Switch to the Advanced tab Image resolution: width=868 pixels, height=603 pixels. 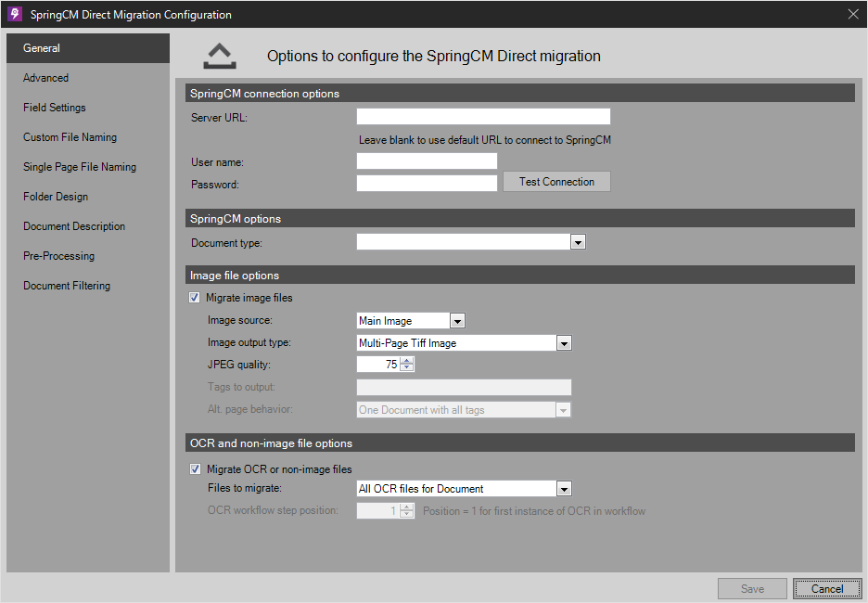point(88,78)
